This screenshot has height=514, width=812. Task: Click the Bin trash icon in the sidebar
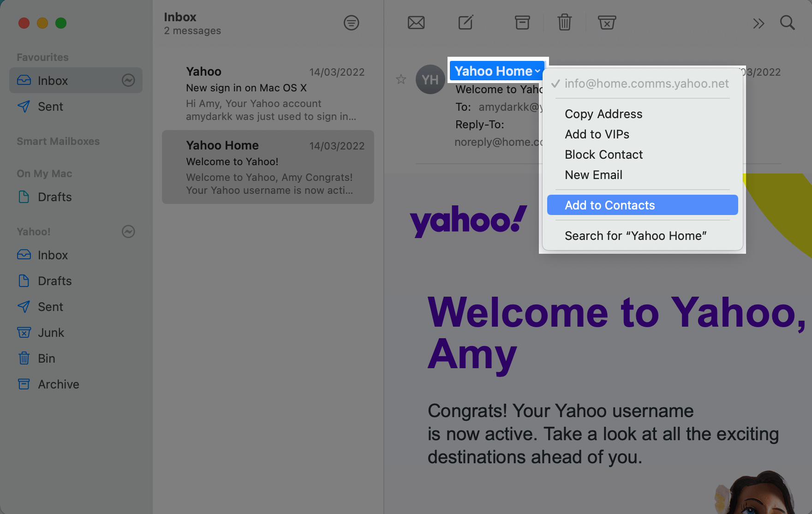pyautogui.click(x=24, y=359)
